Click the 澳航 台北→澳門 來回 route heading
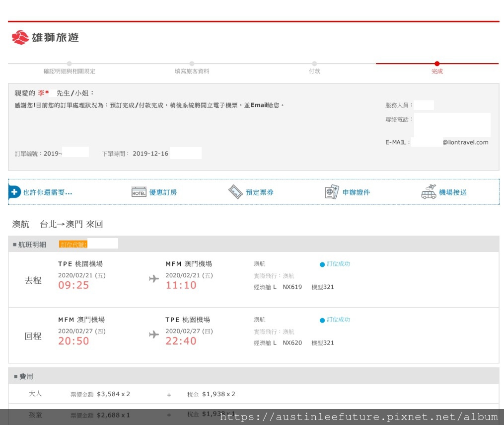504x425 pixels. pos(58,224)
